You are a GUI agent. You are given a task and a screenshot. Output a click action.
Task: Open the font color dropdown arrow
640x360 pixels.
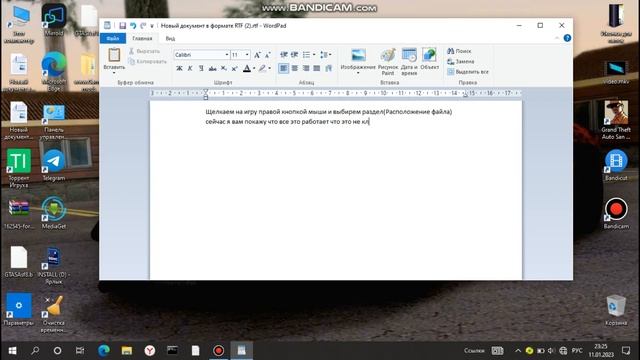tap(254, 68)
